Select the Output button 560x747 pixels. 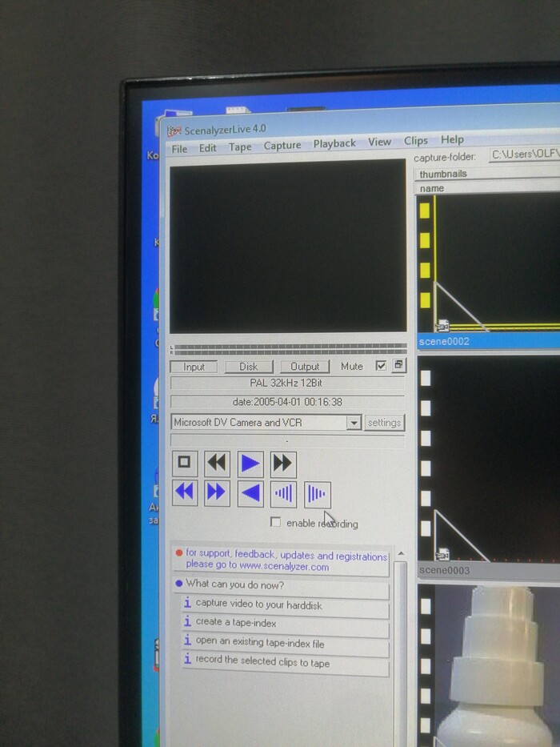(305, 367)
